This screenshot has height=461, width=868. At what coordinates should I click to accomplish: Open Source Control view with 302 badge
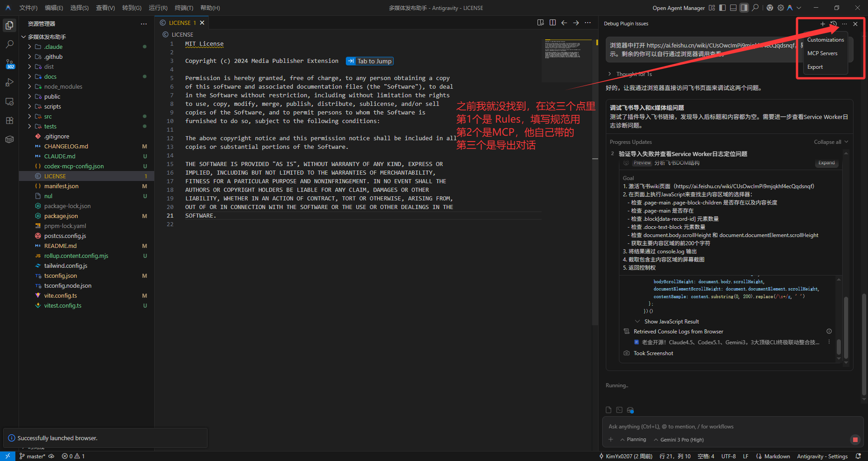tap(9, 63)
